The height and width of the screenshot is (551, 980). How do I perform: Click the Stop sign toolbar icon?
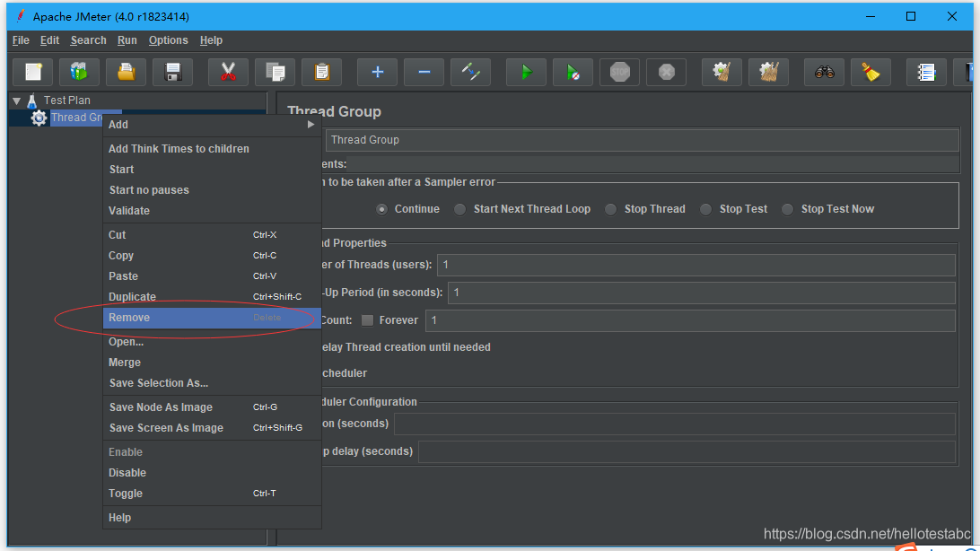tap(619, 73)
